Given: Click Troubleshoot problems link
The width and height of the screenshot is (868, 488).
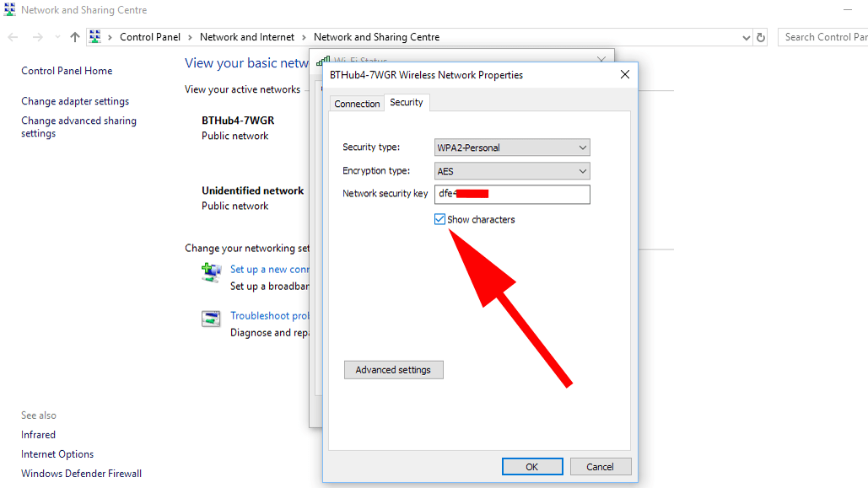Looking at the screenshot, I should pyautogui.click(x=270, y=316).
